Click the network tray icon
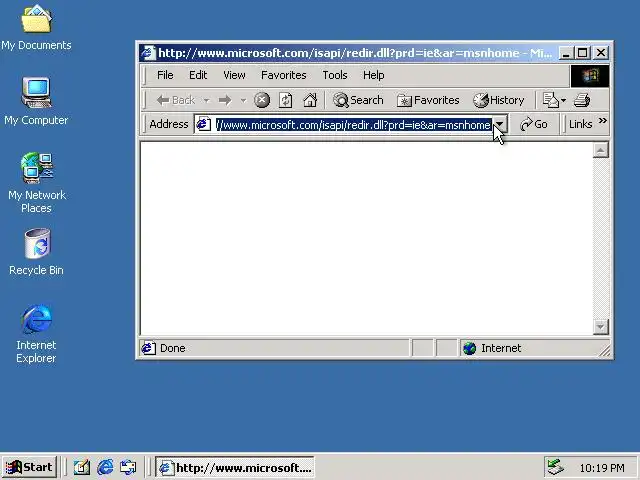This screenshot has width=640, height=480. 556,467
